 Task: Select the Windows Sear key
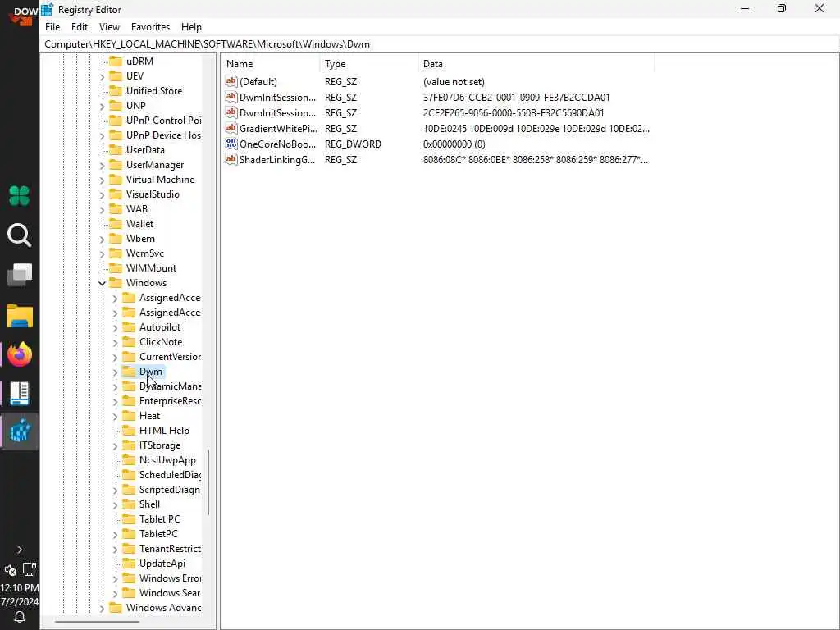click(x=169, y=593)
